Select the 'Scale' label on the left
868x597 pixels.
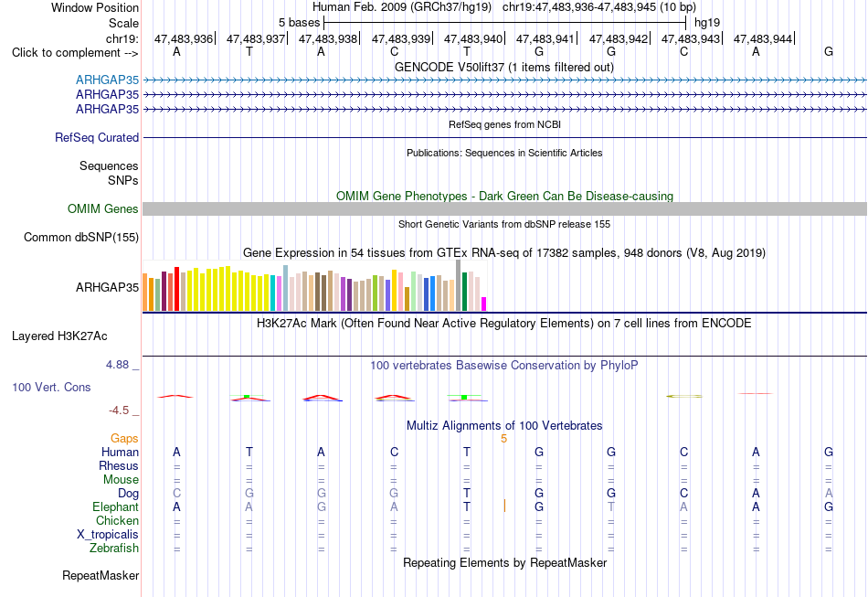click(x=123, y=23)
